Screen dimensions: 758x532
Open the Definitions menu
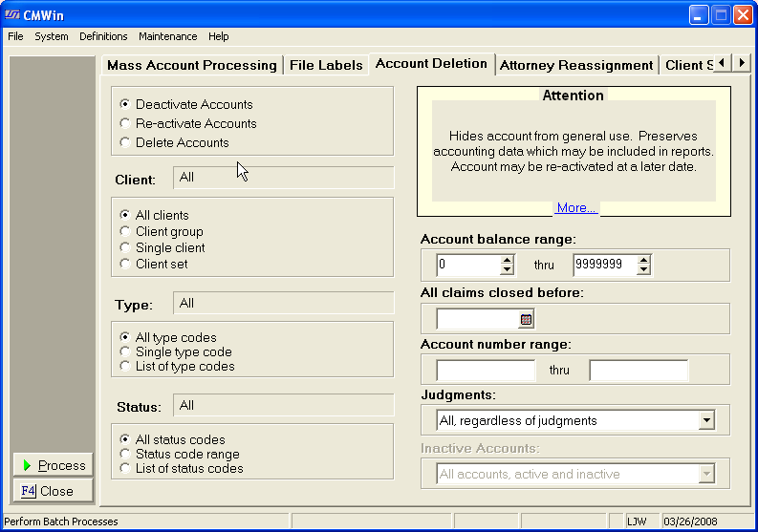click(x=103, y=36)
